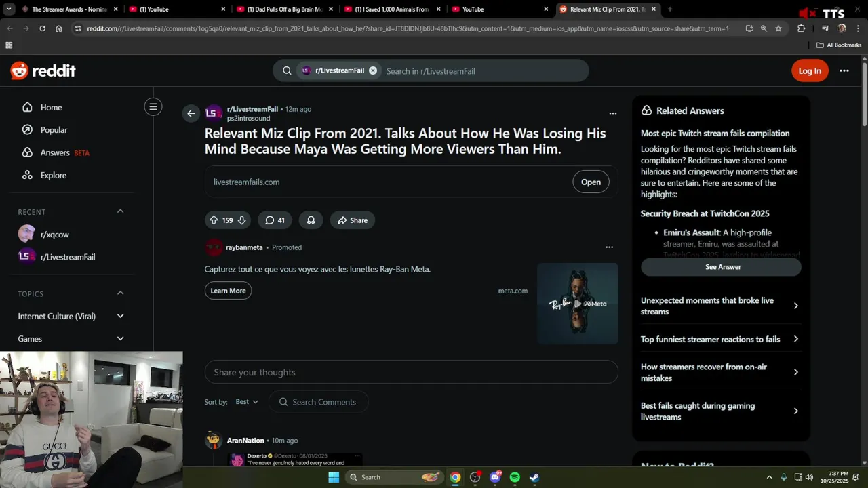Image resolution: width=868 pixels, height=488 pixels.
Task: Open Best fails caught during gaming livestreams
Action: click(720, 411)
